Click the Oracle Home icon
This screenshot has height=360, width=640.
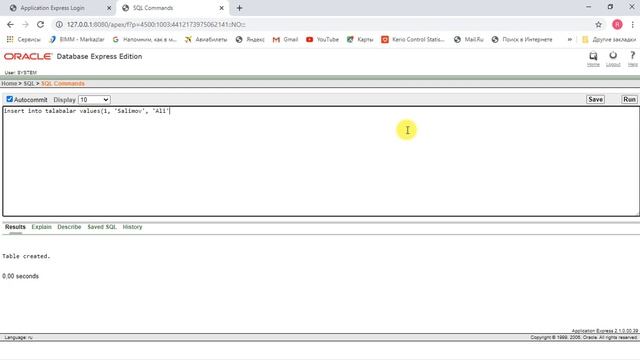(593, 56)
